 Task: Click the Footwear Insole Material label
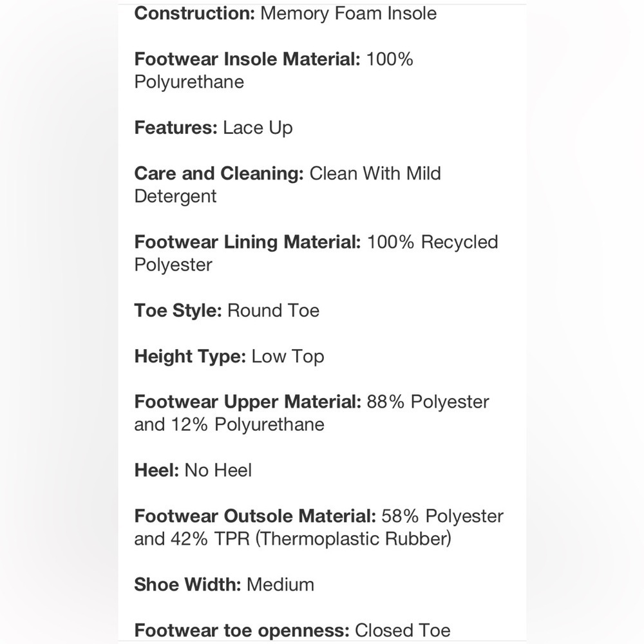(247, 59)
